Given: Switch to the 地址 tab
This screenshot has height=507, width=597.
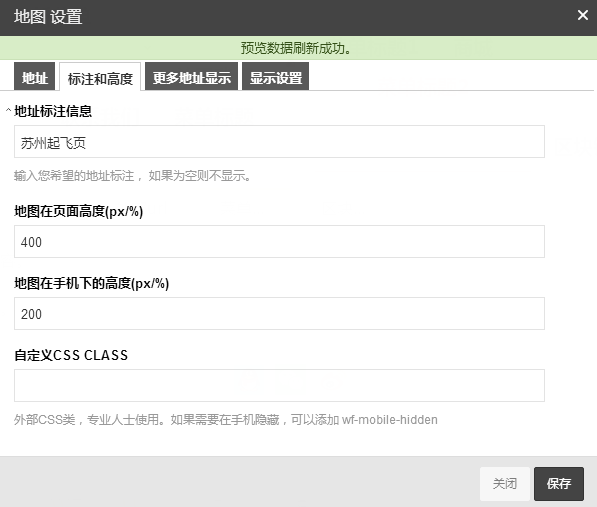Looking at the screenshot, I should click(x=35, y=77).
